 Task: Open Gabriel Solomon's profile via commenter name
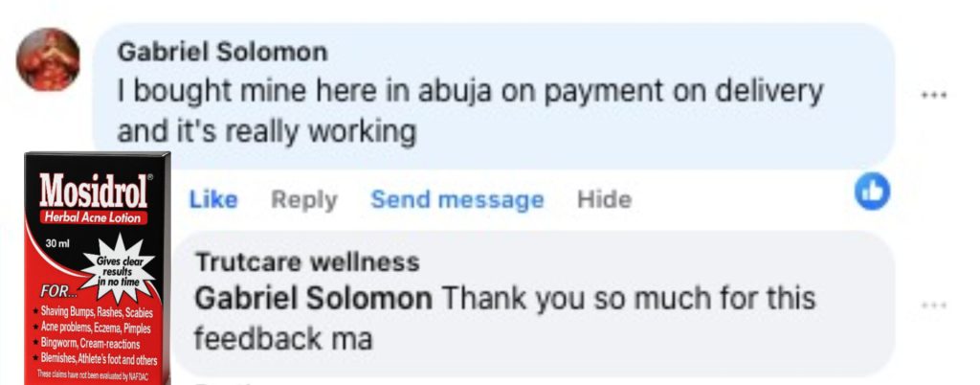pyautogui.click(x=222, y=52)
